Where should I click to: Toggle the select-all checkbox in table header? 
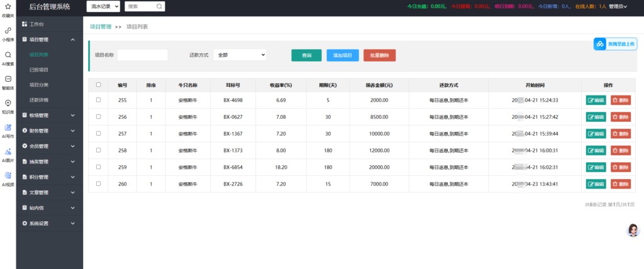(98, 85)
